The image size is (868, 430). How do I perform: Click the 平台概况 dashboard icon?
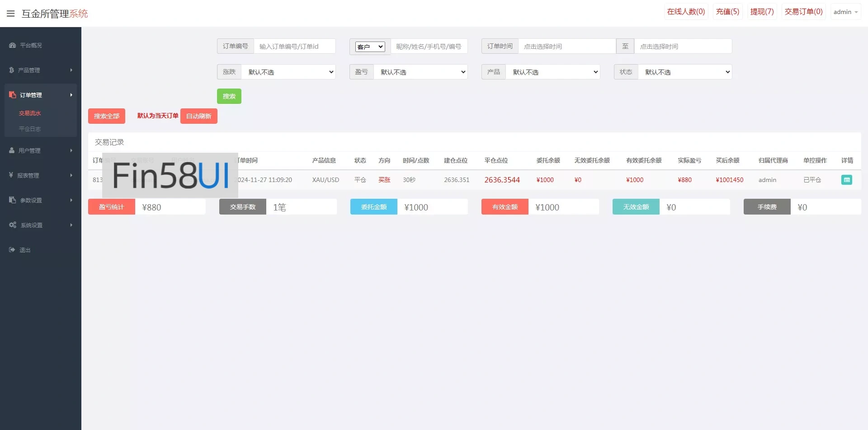click(x=12, y=45)
